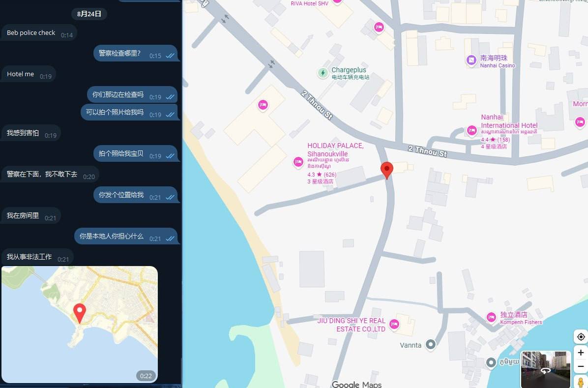Click the 独立酒店 Kompenh Fishers label
The width and height of the screenshot is (588, 388).
click(x=521, y=318)
